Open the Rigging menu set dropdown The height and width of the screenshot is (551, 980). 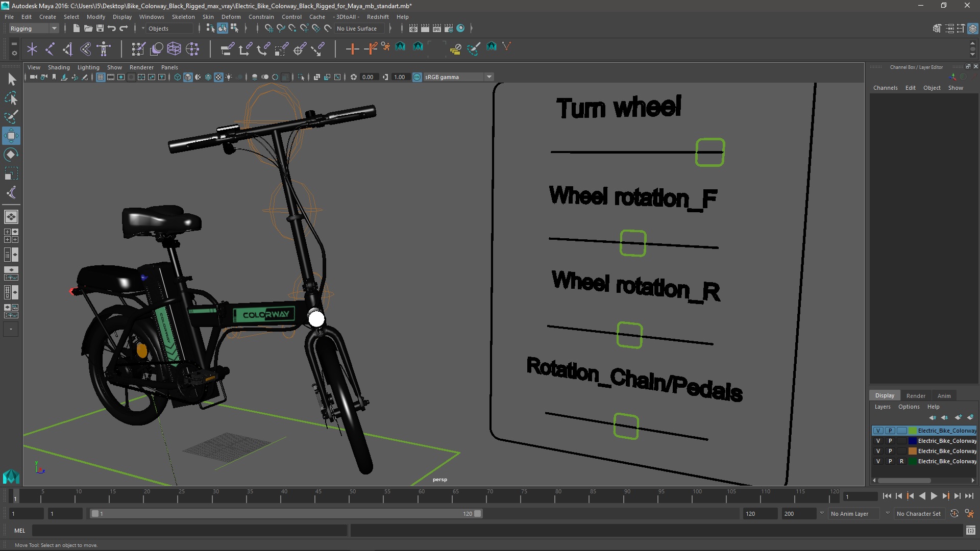point(34,29)
